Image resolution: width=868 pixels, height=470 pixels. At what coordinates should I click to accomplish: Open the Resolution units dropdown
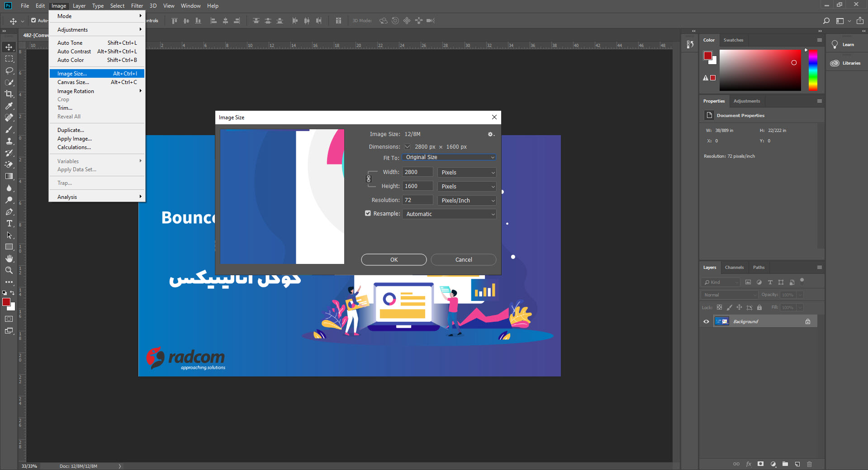(466, 200)
